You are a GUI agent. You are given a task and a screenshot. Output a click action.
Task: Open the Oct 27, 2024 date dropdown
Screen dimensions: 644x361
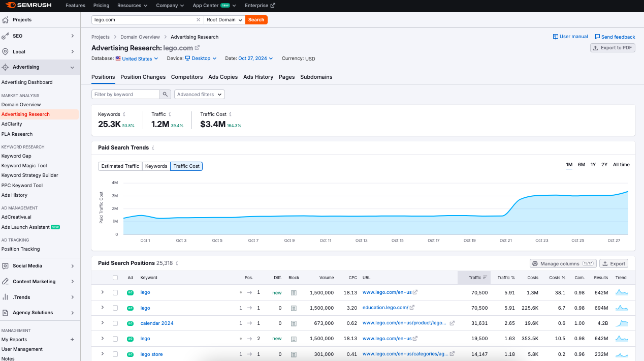click(x=255, y=58)
